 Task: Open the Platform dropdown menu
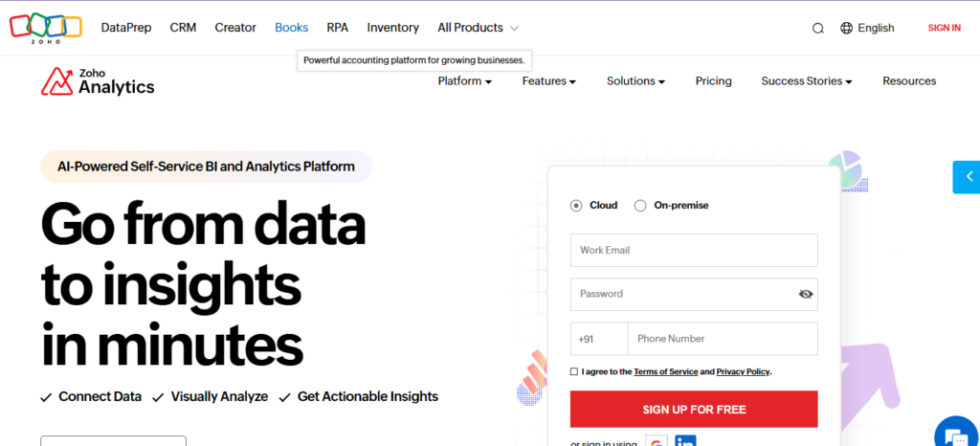[464, 81]
